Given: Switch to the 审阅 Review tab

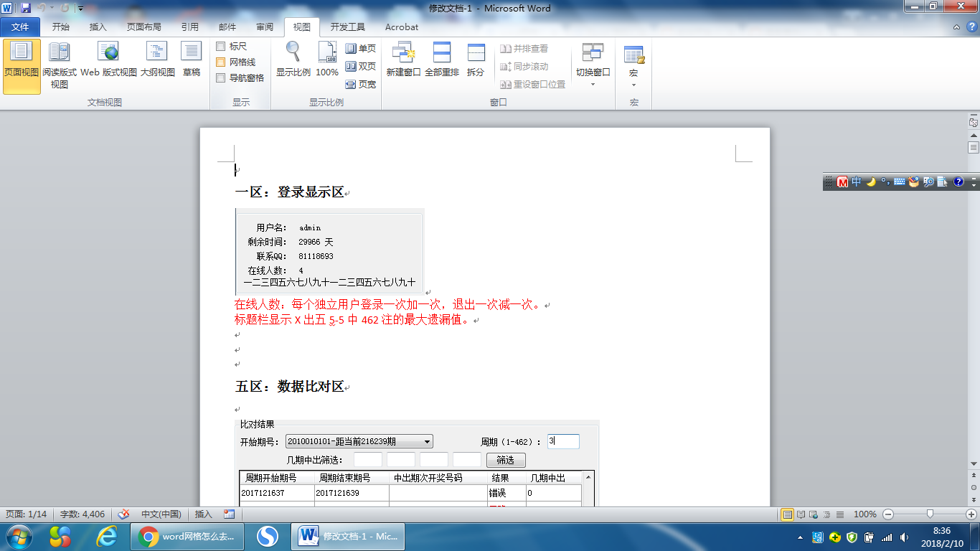Looking at the screenshot, I should click(x=265, y=27).
